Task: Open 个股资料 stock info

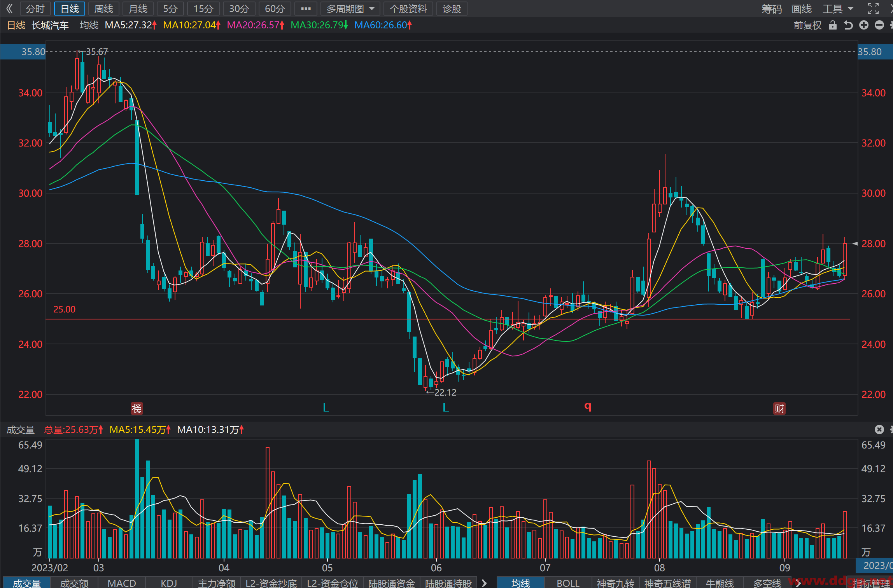Action: tap(408, 9)
